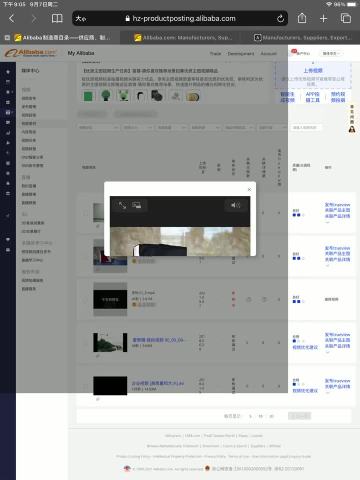Tick the checkbox beside the first video row

(x=85, y=213)
